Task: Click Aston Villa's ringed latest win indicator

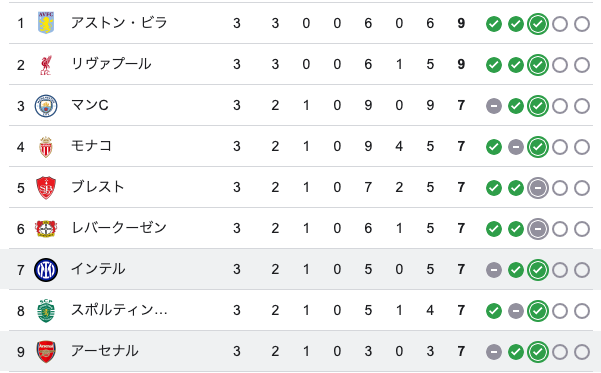Action: click(x=538, y=24)
